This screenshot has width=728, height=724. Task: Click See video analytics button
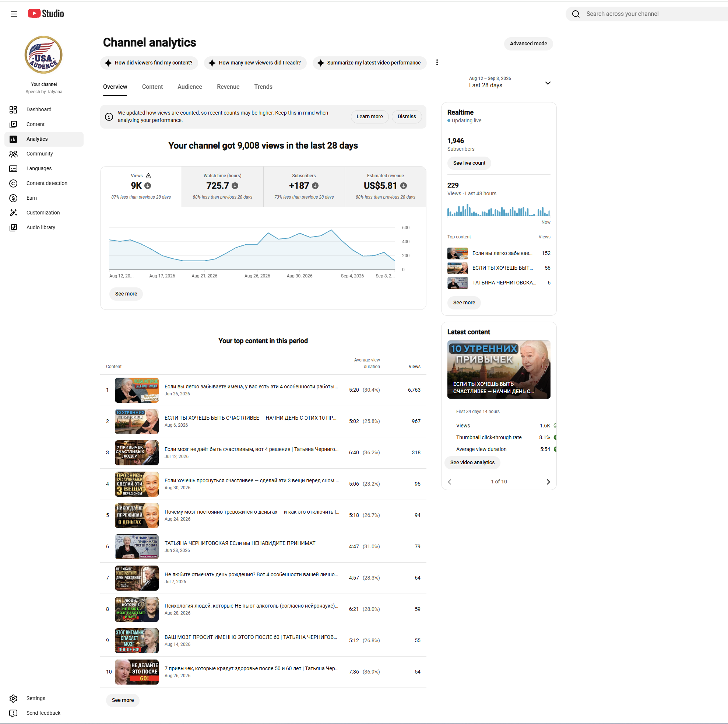472,462
